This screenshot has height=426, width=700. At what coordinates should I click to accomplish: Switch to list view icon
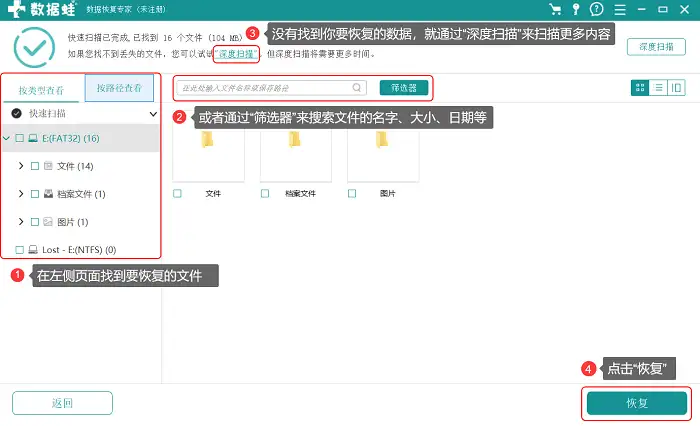pos(658,88)
